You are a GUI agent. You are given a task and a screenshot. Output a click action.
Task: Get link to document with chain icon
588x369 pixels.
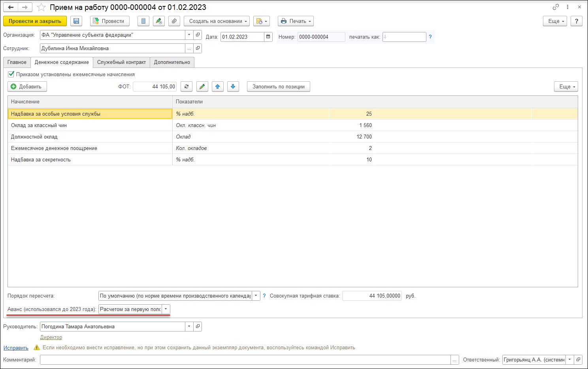click(x=556, y=7)
